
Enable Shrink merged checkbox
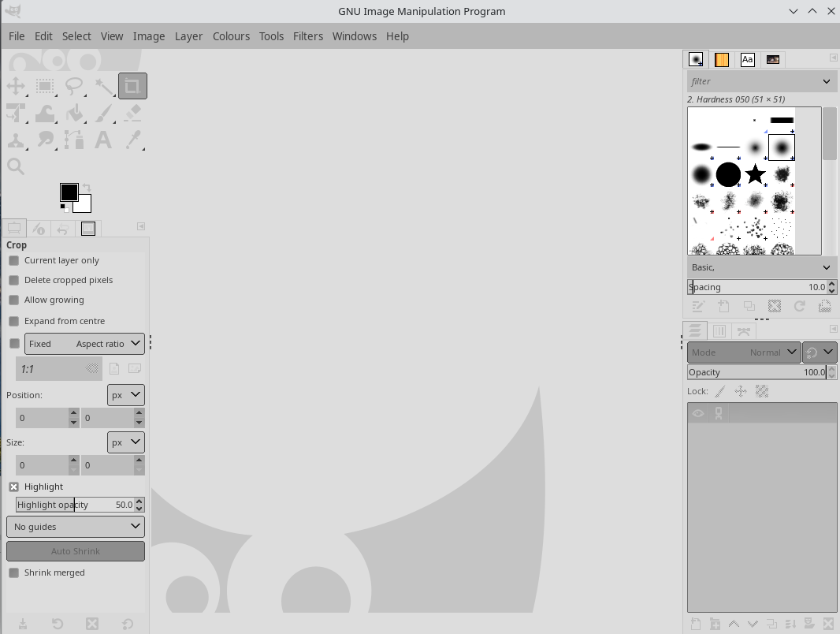click(x=14, y=573)
